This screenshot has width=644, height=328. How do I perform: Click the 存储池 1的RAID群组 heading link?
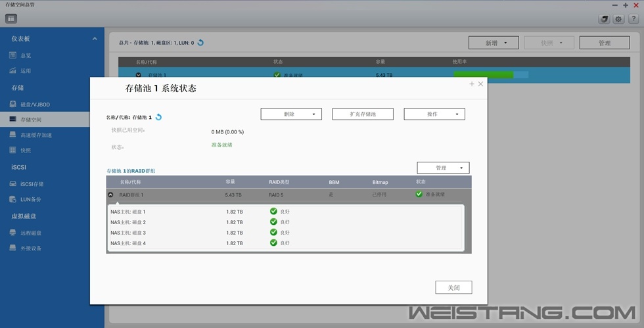coord(131,171)
